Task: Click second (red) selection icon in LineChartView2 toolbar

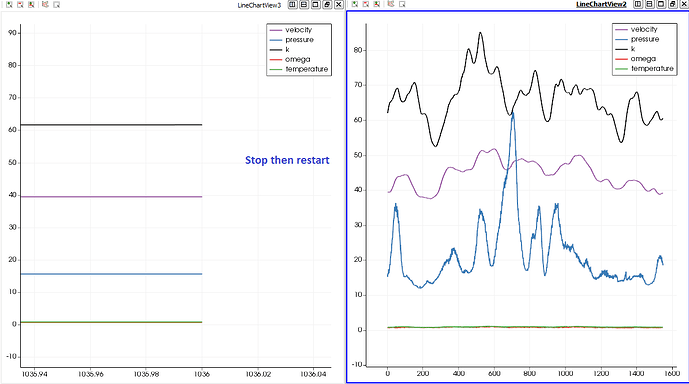Action: [x=366, y=4]
